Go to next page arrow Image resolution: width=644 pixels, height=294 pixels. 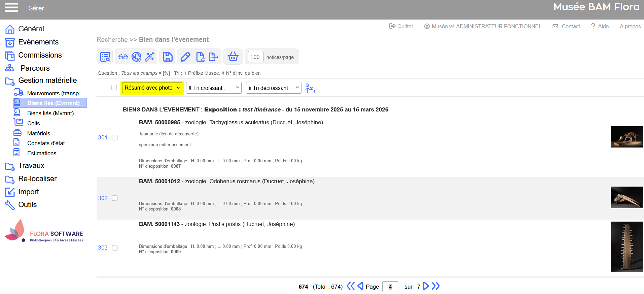pyautogui.click(x=426, y=286)
